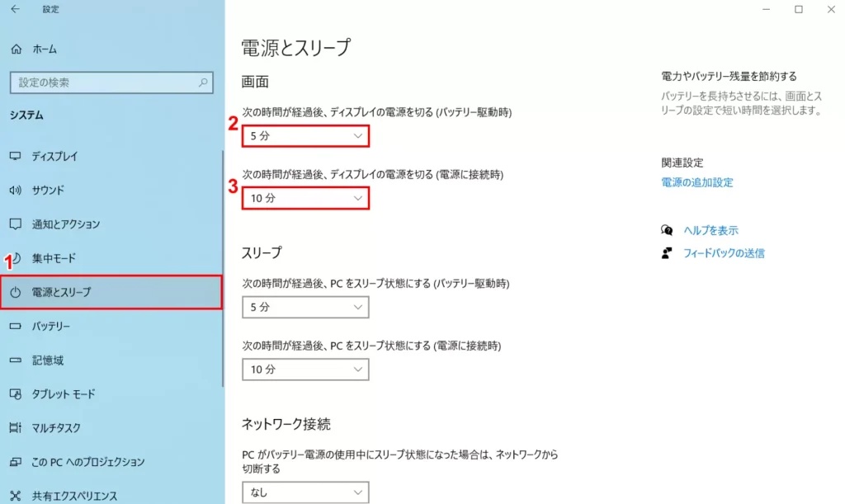The image size is (845, 504).
Task: Open the PC sleep time when plugged in dropdown
Action: [x=305, y=370]
